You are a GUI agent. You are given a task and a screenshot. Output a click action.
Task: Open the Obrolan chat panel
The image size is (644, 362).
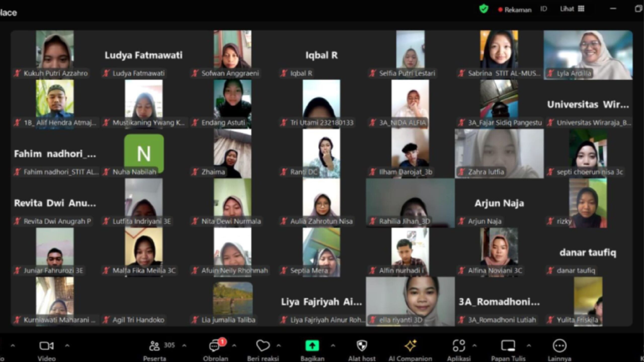(x=215, y=346)
